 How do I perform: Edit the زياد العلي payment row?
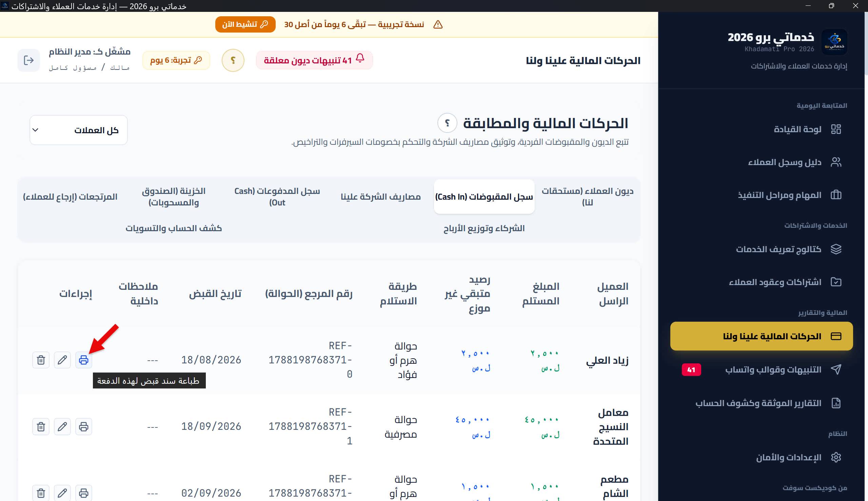click(x=62, y=360)
